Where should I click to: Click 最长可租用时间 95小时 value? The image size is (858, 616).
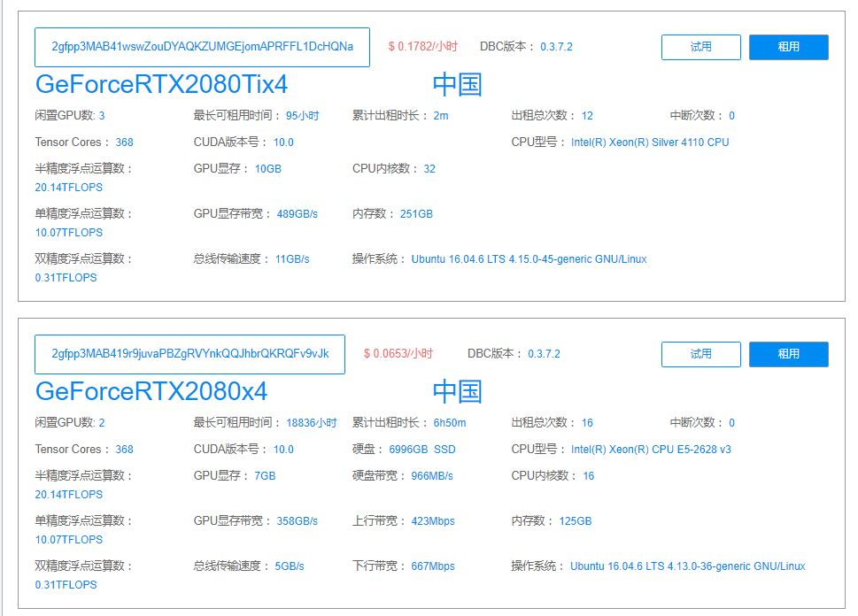tap(303, 115)
